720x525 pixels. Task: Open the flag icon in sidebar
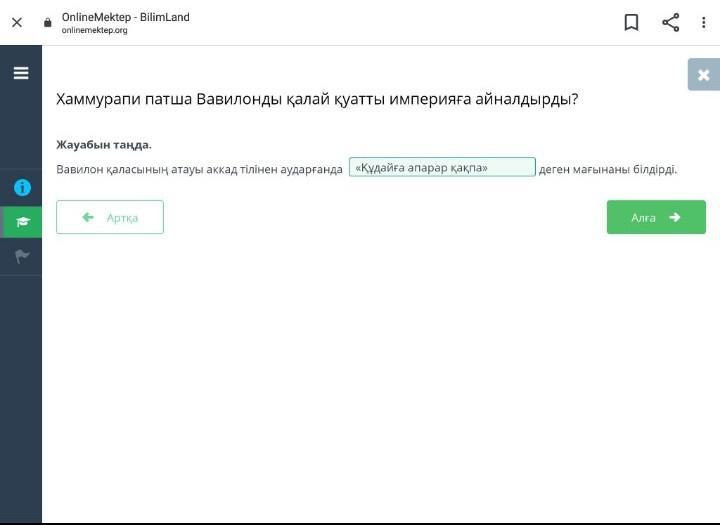click(22, 256)
